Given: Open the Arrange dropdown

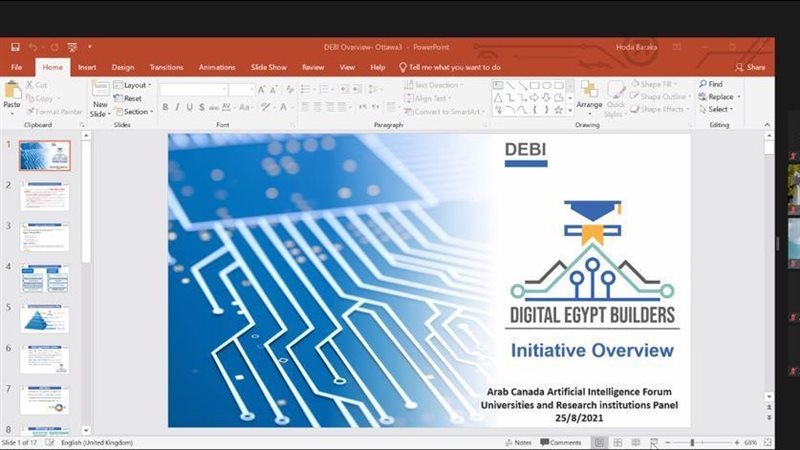Looking at the screenshot, I should coord(589,97).
